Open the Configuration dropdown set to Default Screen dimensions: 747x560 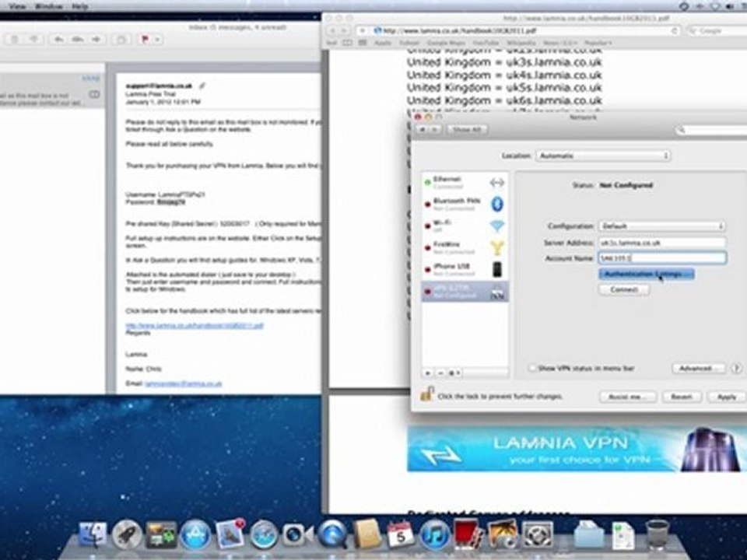point(662,226)
